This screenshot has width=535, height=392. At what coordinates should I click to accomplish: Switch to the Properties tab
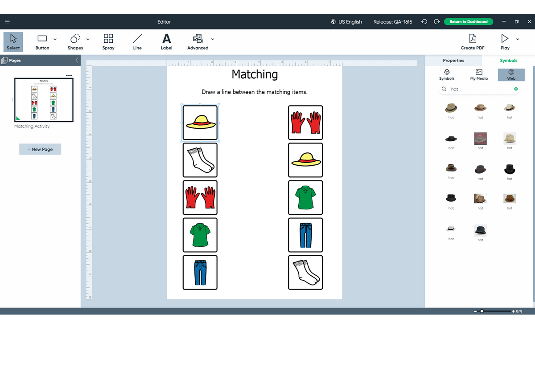click(x=453, y=60)
